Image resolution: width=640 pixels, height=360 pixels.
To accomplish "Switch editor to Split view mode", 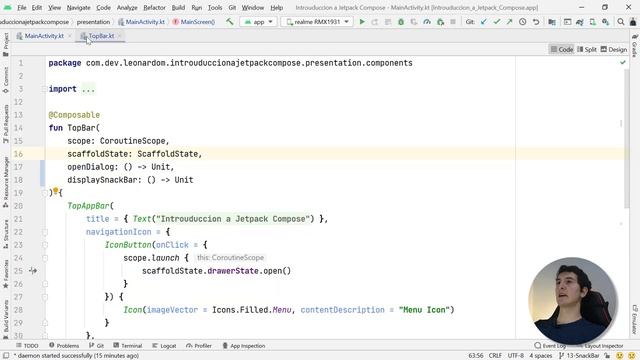I will 587,49.
